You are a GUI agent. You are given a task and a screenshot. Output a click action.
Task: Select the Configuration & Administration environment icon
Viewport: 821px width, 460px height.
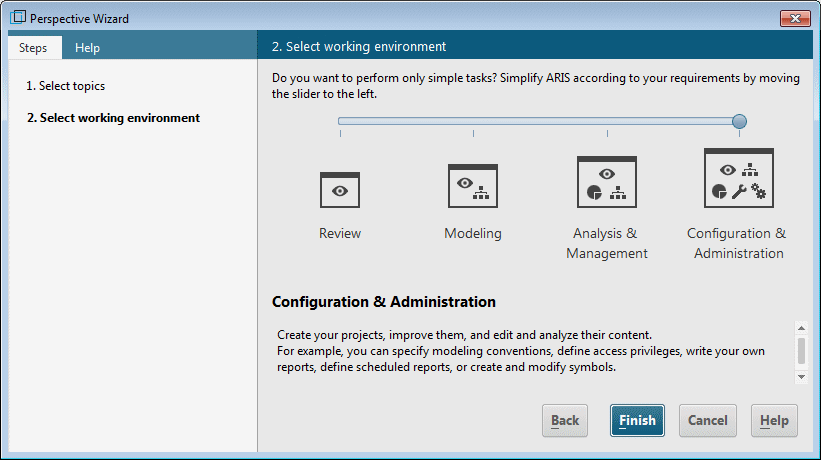pyautogui.click(x=739, y=178)
